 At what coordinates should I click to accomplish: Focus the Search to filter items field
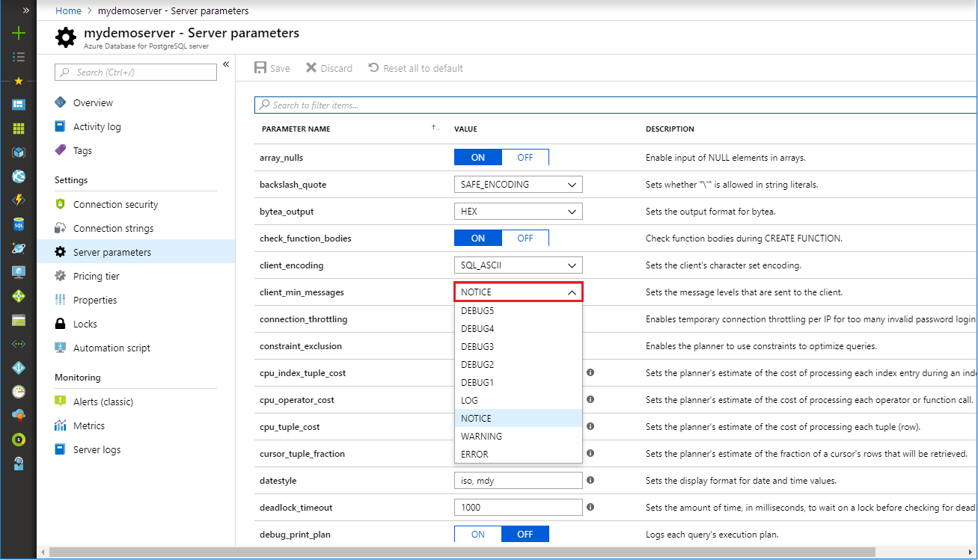616,105
